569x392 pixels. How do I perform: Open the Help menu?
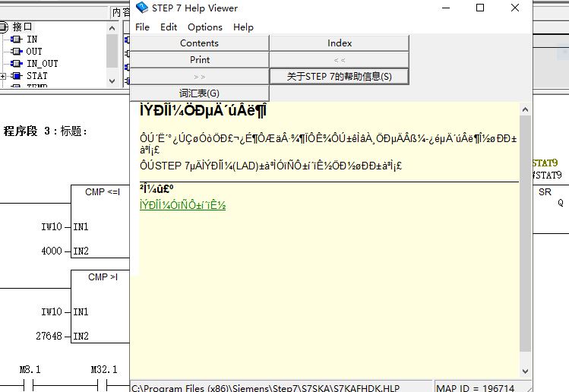coord(243,27)
